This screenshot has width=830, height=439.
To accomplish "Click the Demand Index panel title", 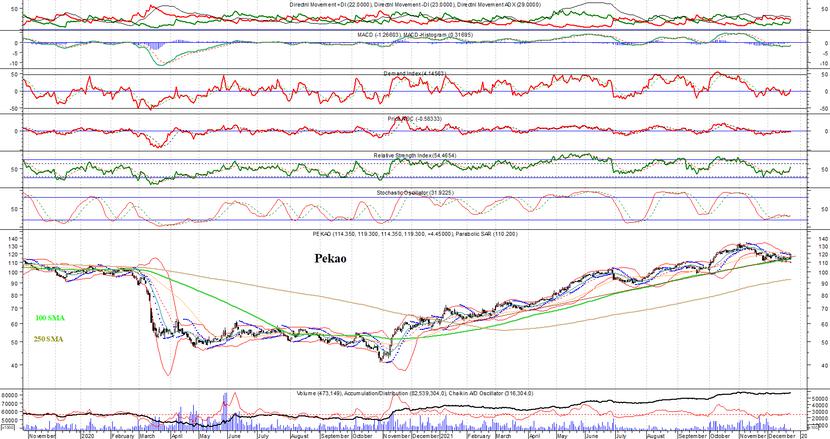I will (414, 73).
